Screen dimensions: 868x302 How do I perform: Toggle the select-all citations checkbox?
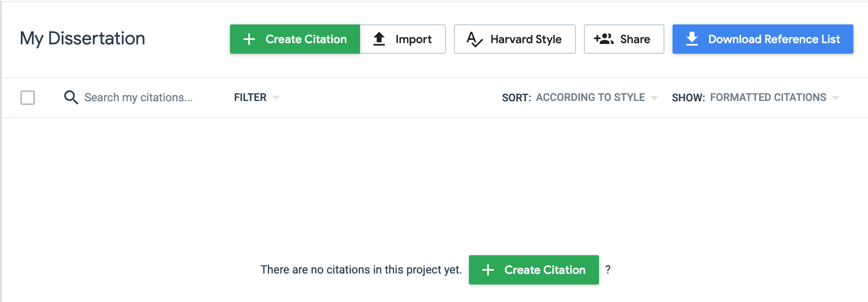coord(28,98)
